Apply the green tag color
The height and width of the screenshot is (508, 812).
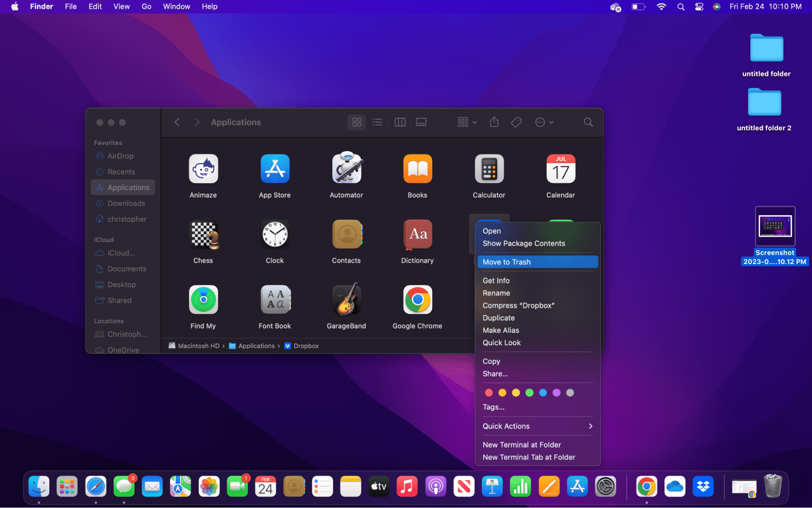[x=529, y=393]
